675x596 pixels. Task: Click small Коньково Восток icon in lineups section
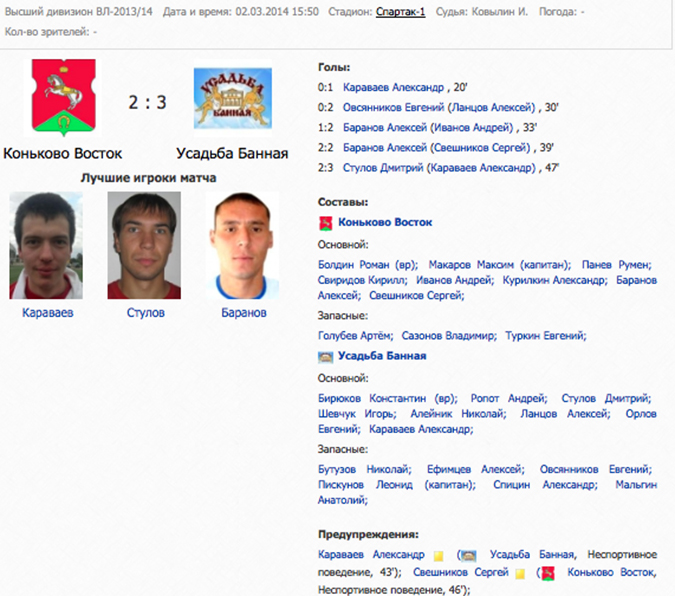(325, 224)
